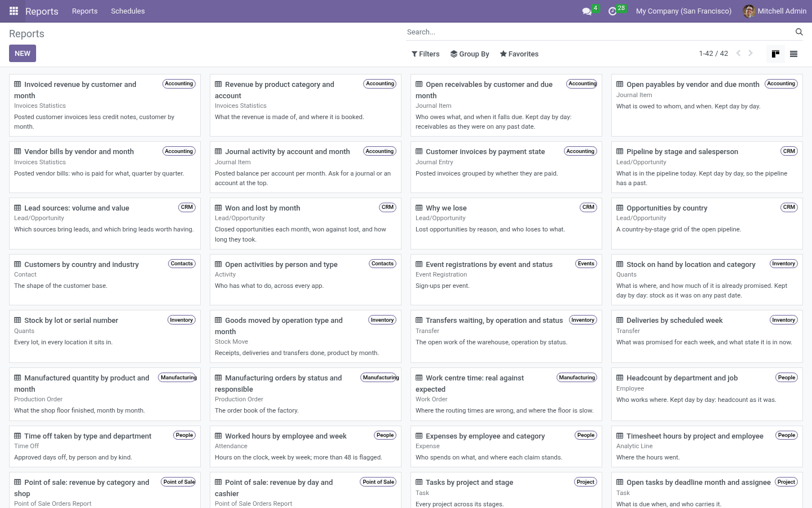Image resolution: width=812 pixels, height=508 pixels.
Task: Click table icon on Why we lose card
Action: pos(419,208)
